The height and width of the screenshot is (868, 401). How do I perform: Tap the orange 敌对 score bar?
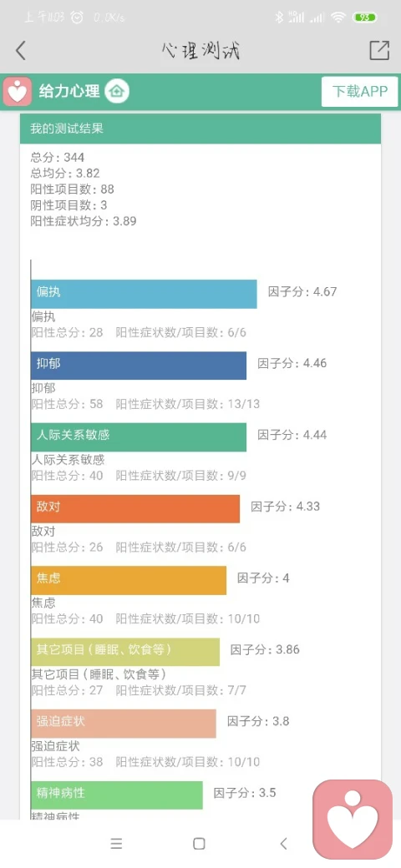135,508
